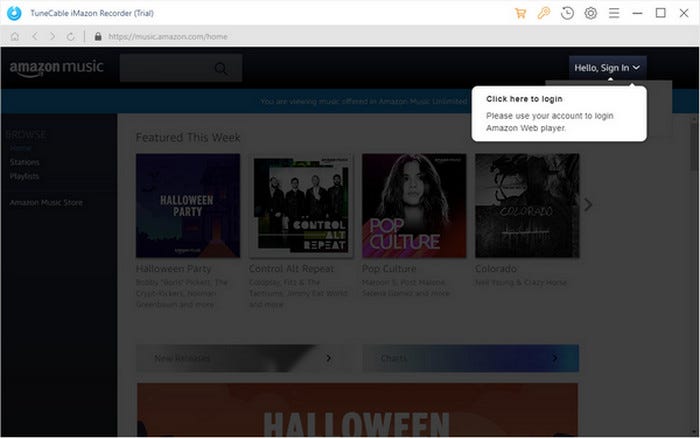700x438 pixels.
Task: Open the Pop Culture cover thumbnail
Action: [414, 205]
